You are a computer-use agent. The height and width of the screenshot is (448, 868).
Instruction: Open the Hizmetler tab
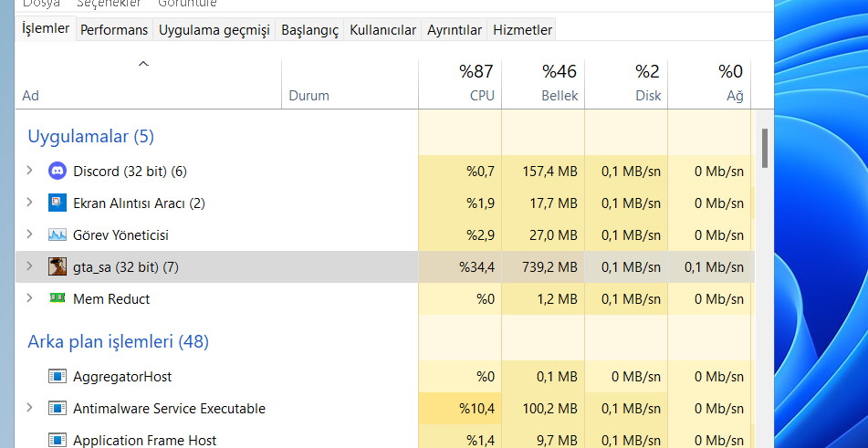(522, 30)
